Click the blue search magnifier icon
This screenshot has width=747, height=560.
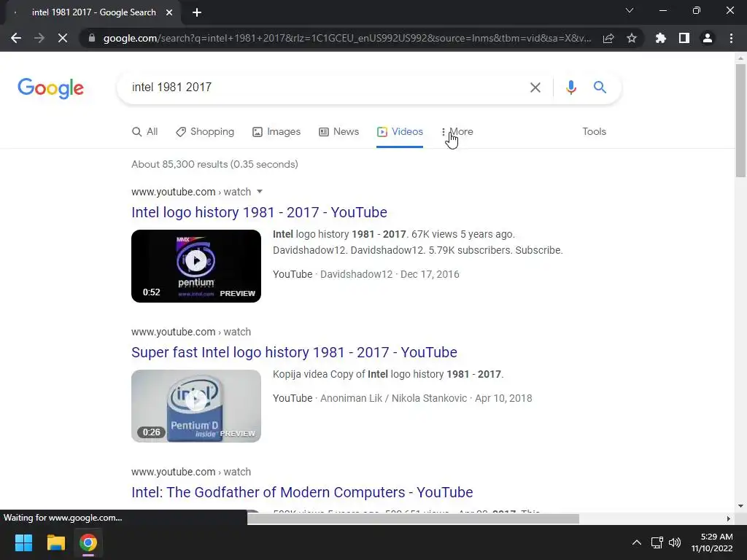(x=600, y=87)
